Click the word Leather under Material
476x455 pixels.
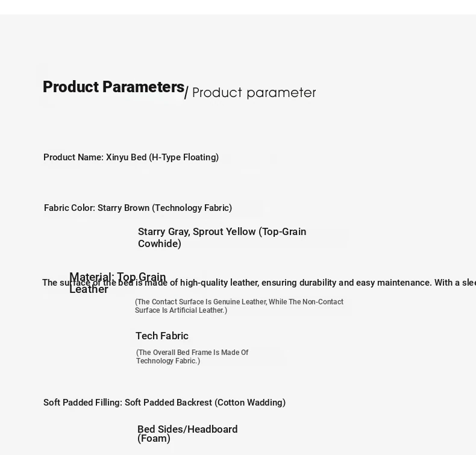tap(89, 289)
